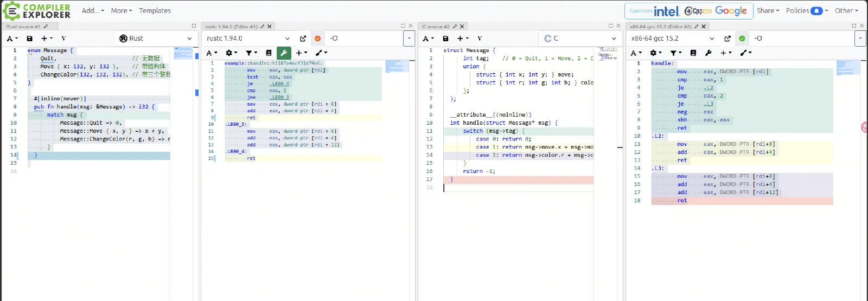The height and width of the screenshot is (301, 868).
Task: Open output filter funnel menu in gcc pane
Action: point(675,53)
